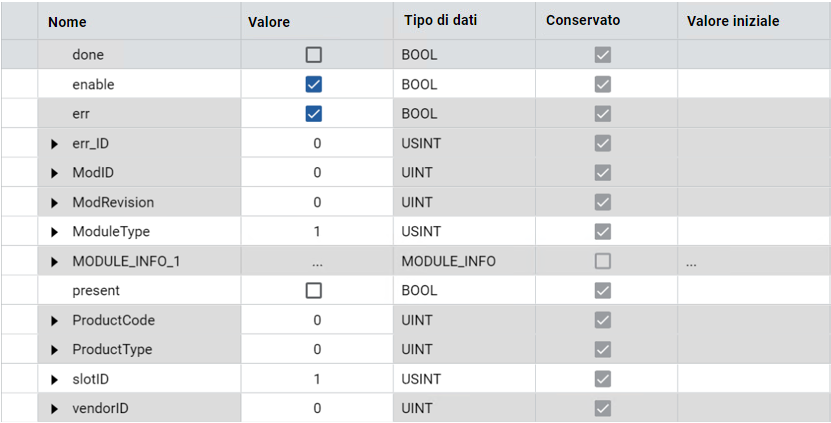
Task: Toggle Conservato checkbox for done row
Action: point(602,55)
